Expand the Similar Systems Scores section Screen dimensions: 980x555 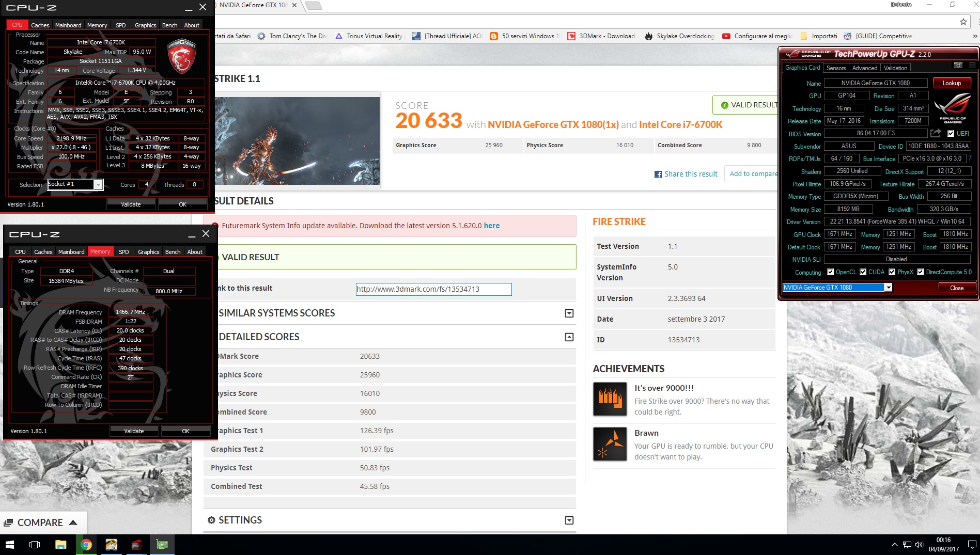(x=569, y=313)
